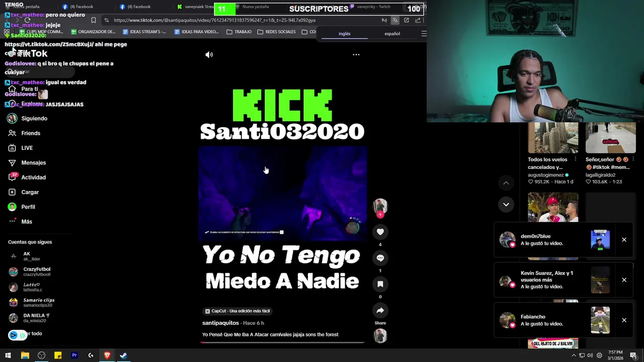Open Friends in TikTok sidebar

coord(24,133)
